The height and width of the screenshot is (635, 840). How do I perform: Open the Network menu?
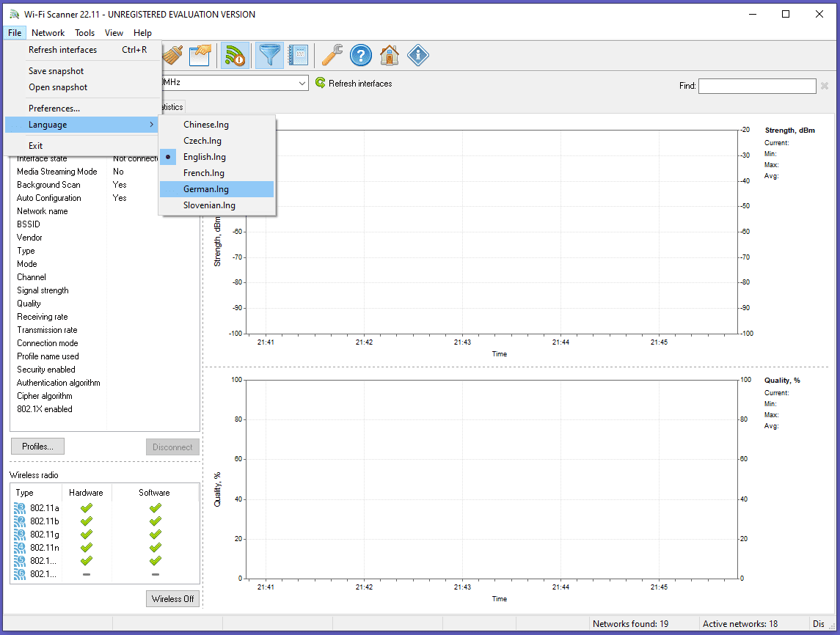tap(48, 33)
